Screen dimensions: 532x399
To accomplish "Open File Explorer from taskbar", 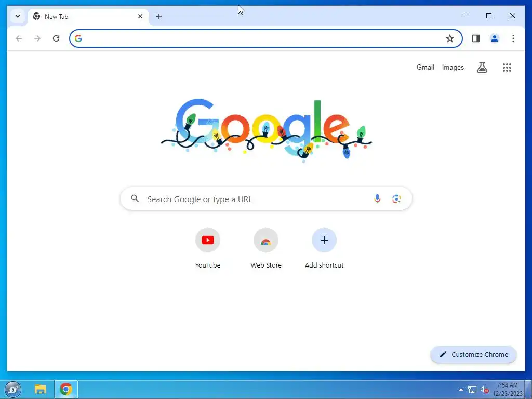I will click(x=41, y=390).
